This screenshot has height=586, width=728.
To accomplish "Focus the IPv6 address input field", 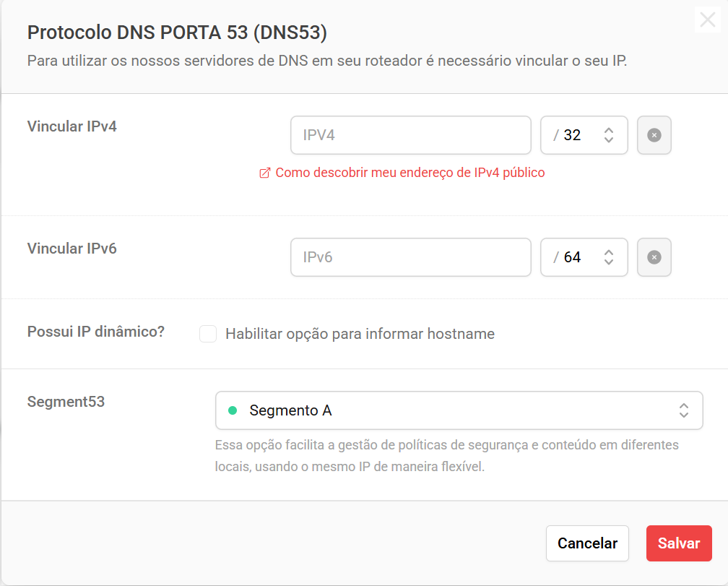I will (410, 257).
